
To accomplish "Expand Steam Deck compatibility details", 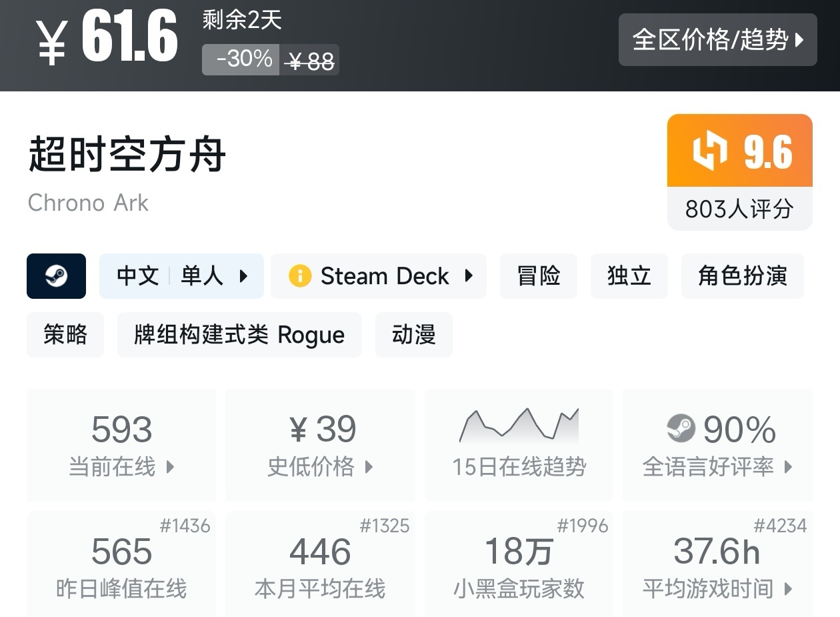I will point(469,276).
